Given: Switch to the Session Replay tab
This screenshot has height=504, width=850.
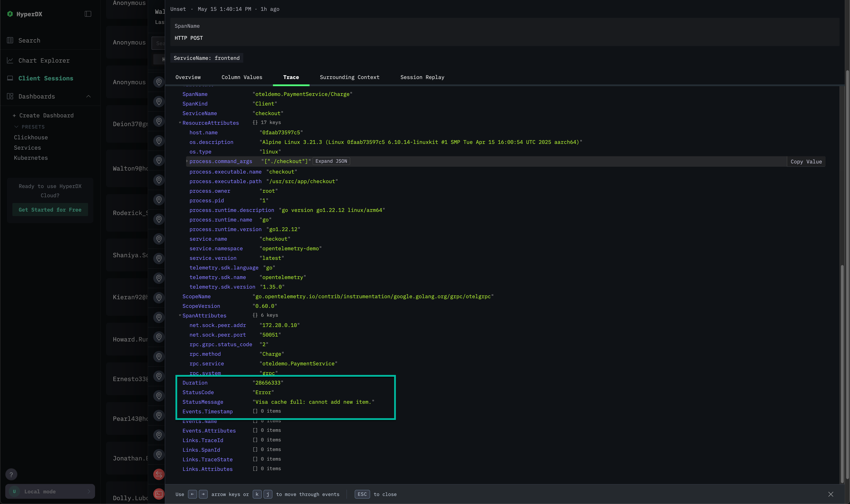Looking at the screenshot, I should (x=422, y=77).
